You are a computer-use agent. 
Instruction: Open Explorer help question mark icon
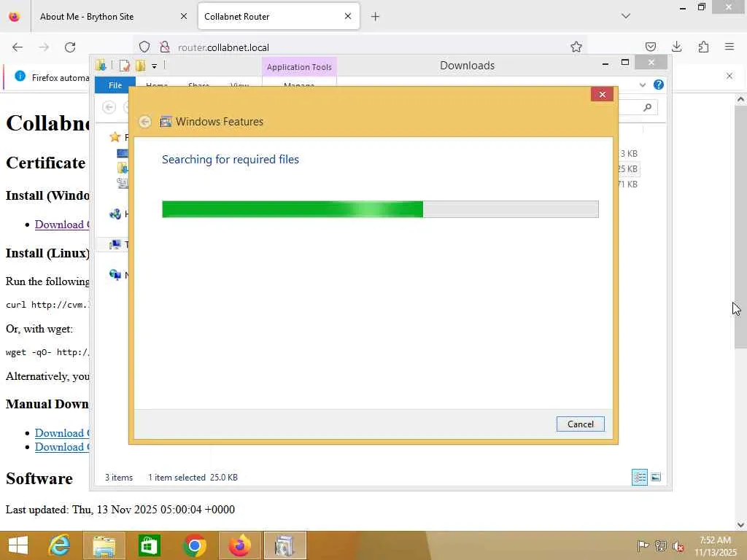click(x=659, y=85)
